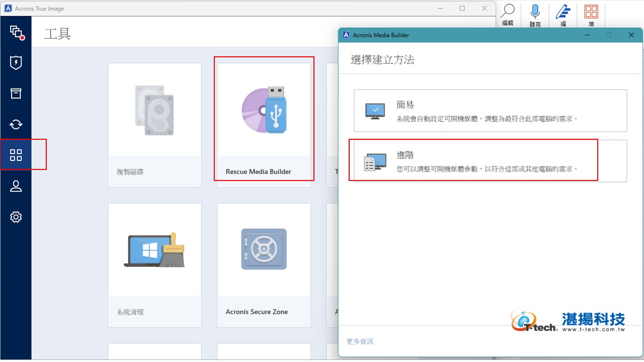Open the 更多資訊 more information link
Screen dimensions: 644x362
point(360,341)
